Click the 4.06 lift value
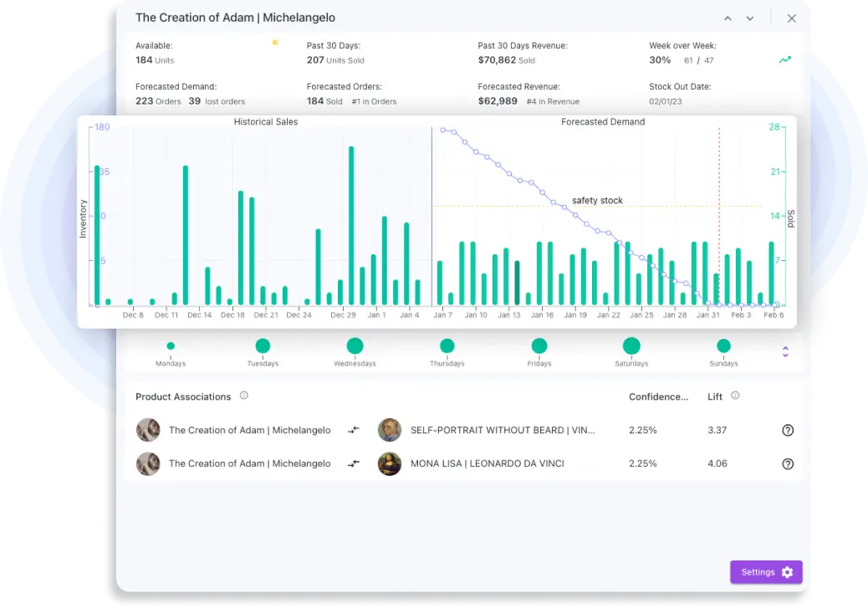Screen dimensions: 868x609 click(717, 464)
